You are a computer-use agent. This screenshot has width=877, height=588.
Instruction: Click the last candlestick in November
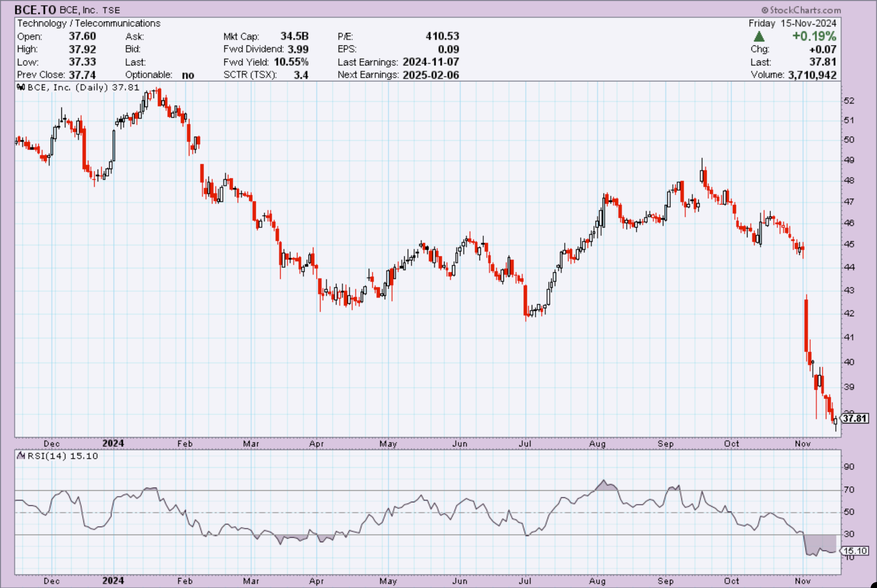836,422
